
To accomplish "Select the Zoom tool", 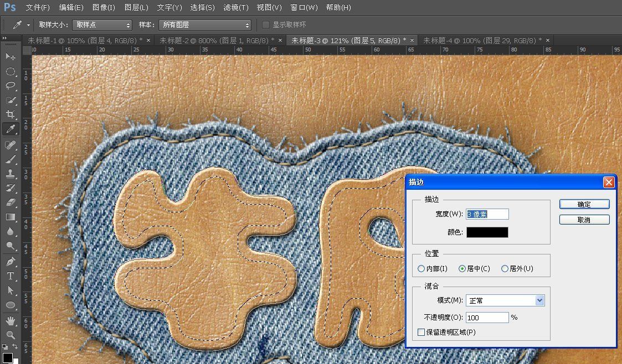I will tap(11, 335).
